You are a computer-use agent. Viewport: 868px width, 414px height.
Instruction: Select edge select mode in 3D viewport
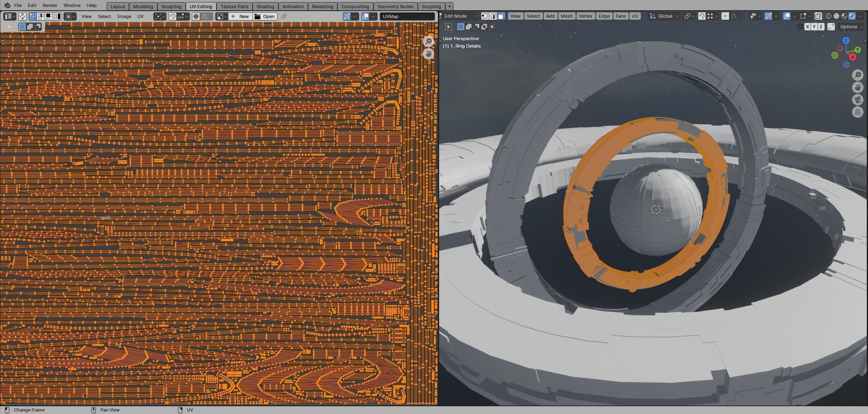(x=493, y=16)
